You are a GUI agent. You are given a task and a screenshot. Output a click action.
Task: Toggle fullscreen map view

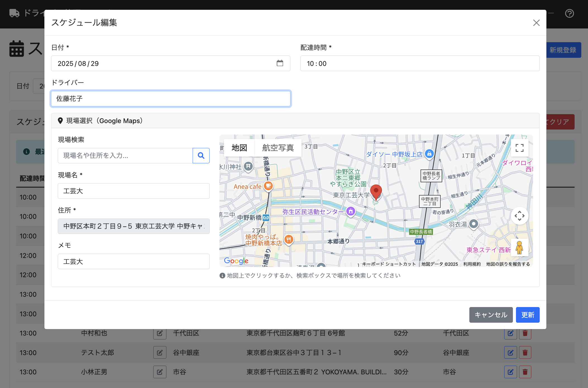[x=519, y=148]
